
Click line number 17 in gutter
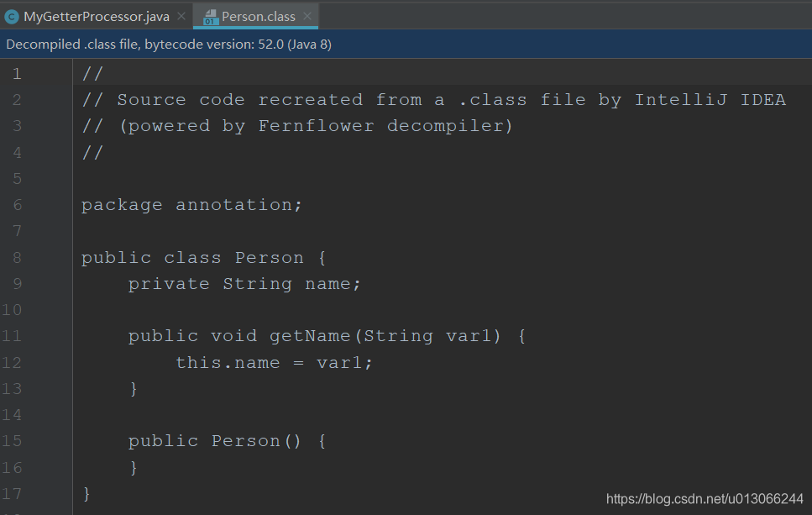12,494
